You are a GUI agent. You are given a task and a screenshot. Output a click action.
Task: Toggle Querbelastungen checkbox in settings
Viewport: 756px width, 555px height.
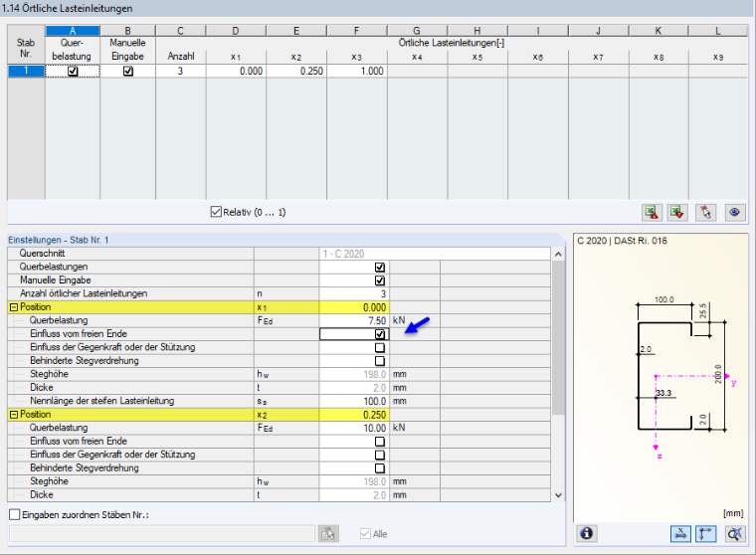[x=380, y=268]
